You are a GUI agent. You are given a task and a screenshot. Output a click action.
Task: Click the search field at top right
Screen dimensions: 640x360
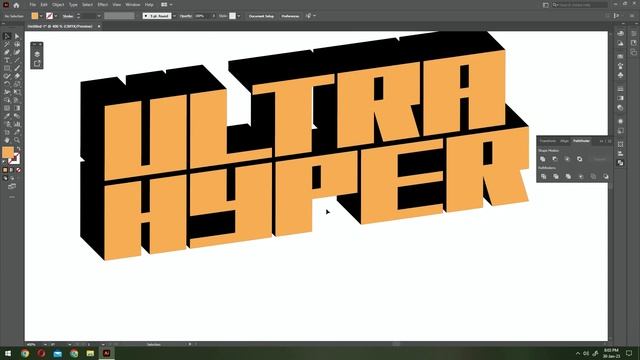[580, 5]
